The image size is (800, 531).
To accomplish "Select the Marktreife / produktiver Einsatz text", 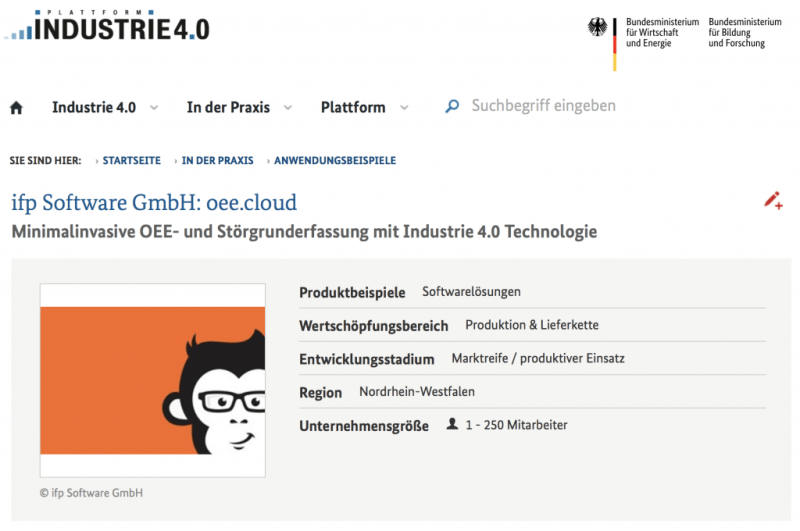I will pos(538,358).
